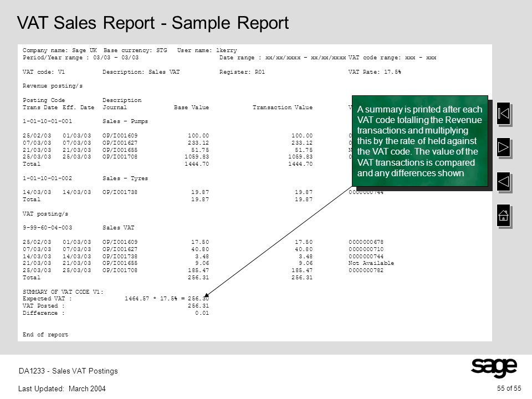Click the Posting Code column header
The image size is (532, 399).
(x=44, y=100)
